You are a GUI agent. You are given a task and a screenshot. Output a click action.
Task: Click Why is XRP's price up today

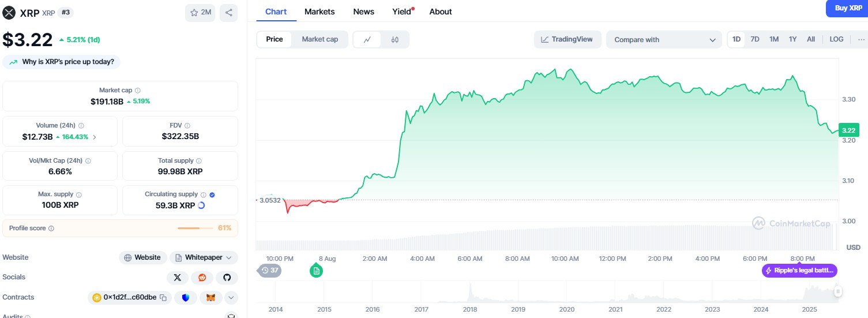pyautogui.click(x=62, y=62)
